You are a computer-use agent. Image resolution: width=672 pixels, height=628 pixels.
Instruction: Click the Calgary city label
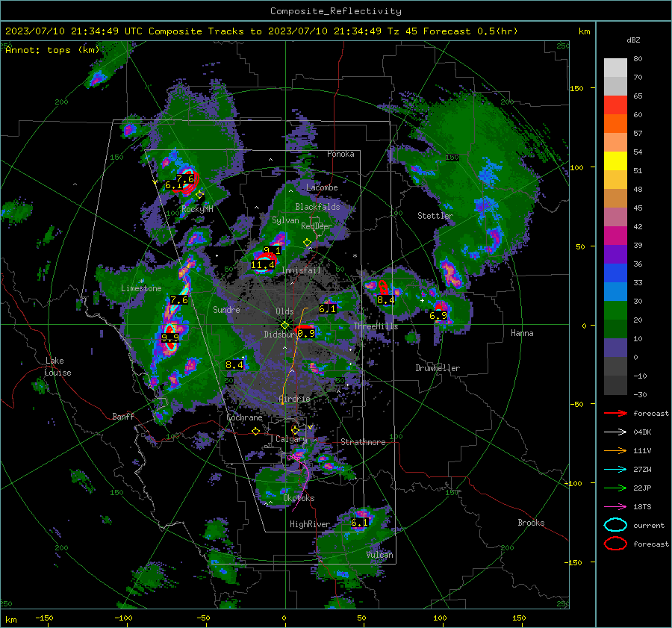(291, 439)
